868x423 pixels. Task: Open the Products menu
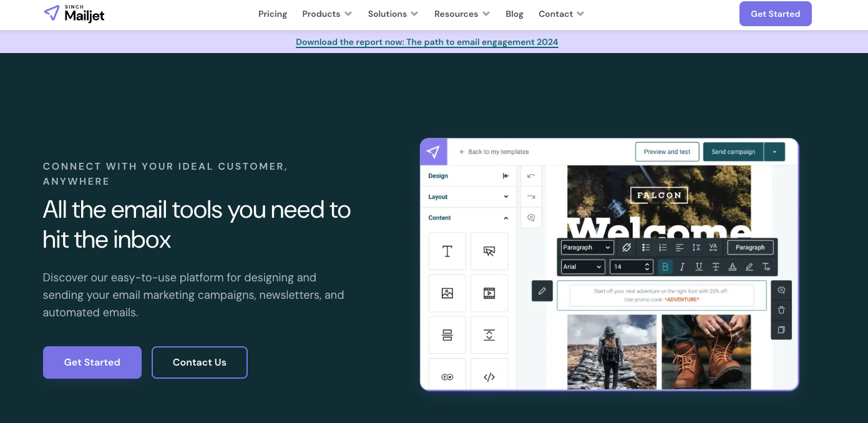[327, 14]
